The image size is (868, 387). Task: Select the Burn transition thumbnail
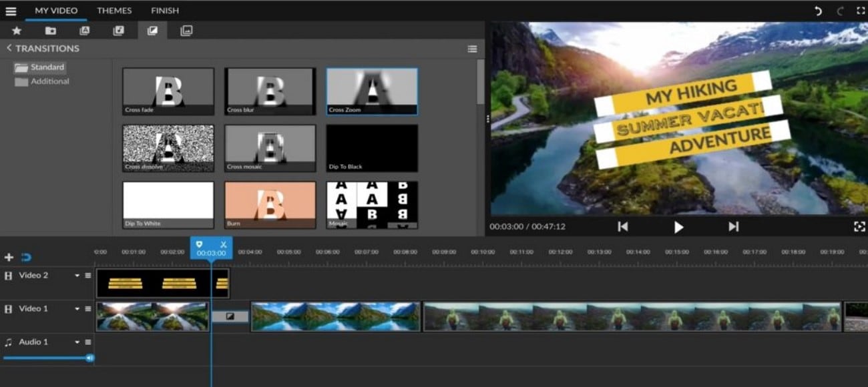coord(270,205)
